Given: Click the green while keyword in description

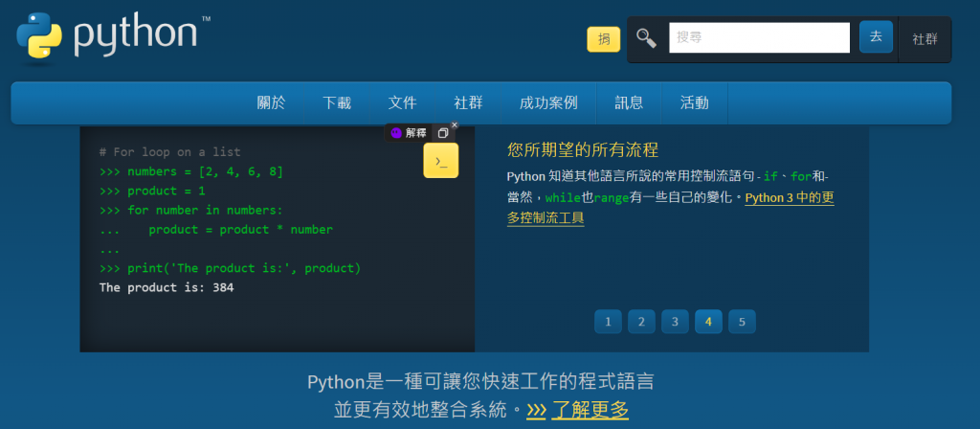Looking at the screenshot, I should click(563, 197).
